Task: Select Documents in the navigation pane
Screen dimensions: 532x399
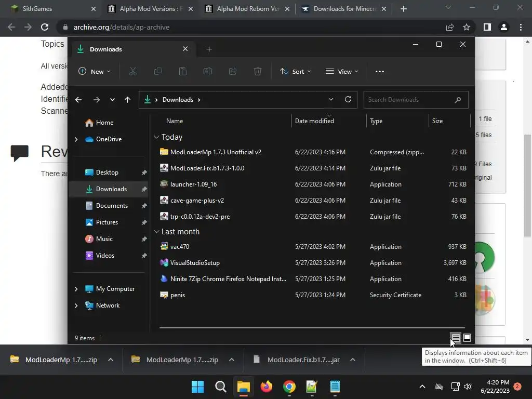Action: [x=112, y=206]
